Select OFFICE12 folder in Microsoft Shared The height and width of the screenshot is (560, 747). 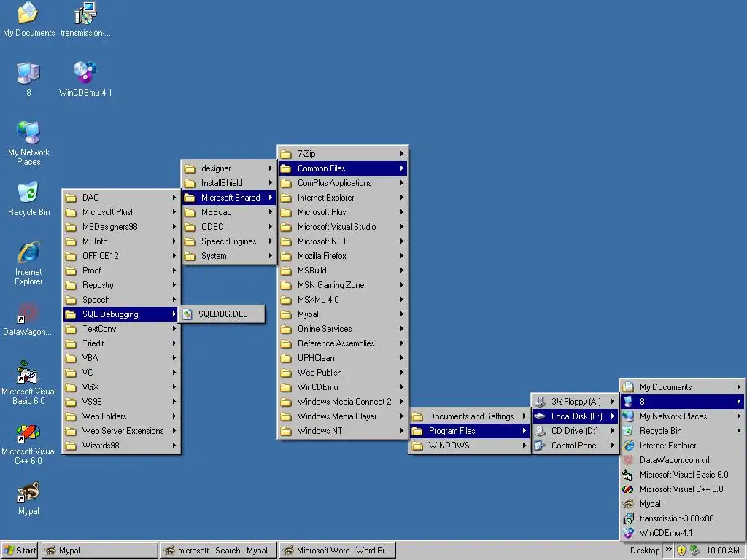(121, 256)
